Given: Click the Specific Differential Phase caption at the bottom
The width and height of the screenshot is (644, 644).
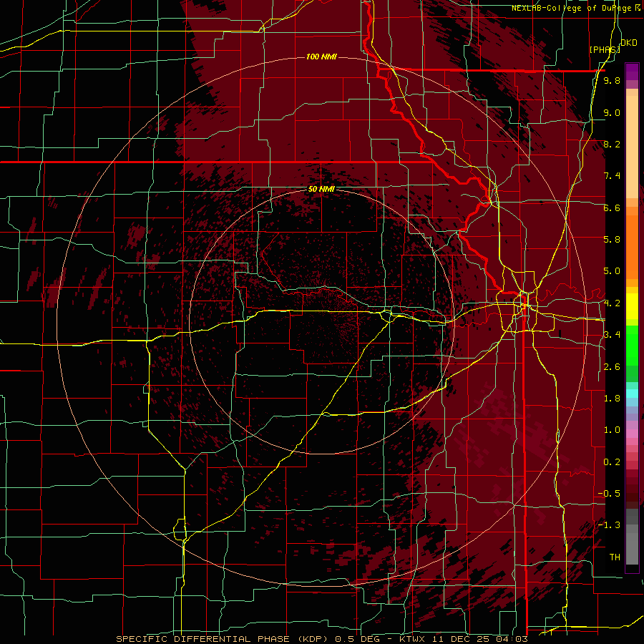Looking at the screenshot, I should [x=321, y=639].
